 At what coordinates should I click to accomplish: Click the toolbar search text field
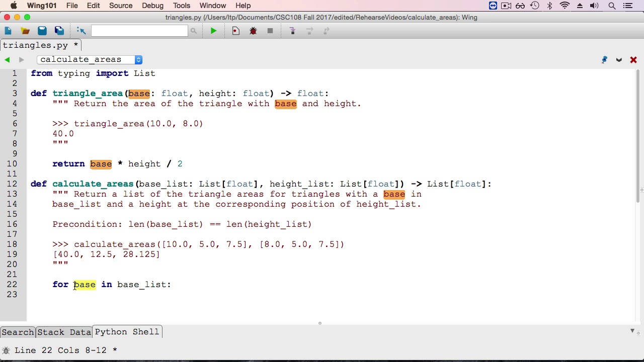click(x=139, y=31)
